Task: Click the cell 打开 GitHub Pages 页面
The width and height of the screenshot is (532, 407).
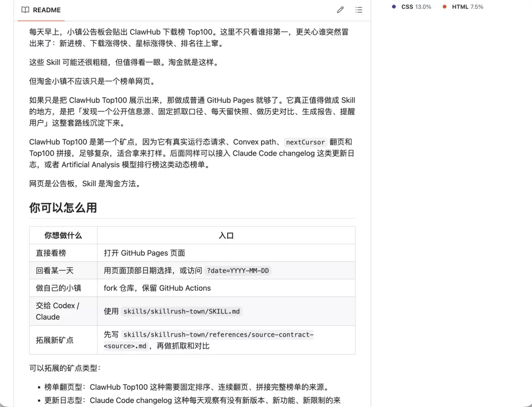Action: coord(226,253)
